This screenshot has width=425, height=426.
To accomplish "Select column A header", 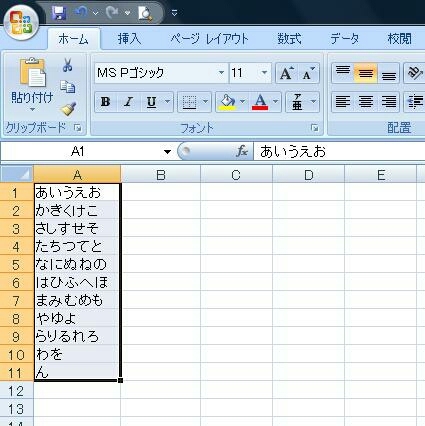I will coord(77,174).
